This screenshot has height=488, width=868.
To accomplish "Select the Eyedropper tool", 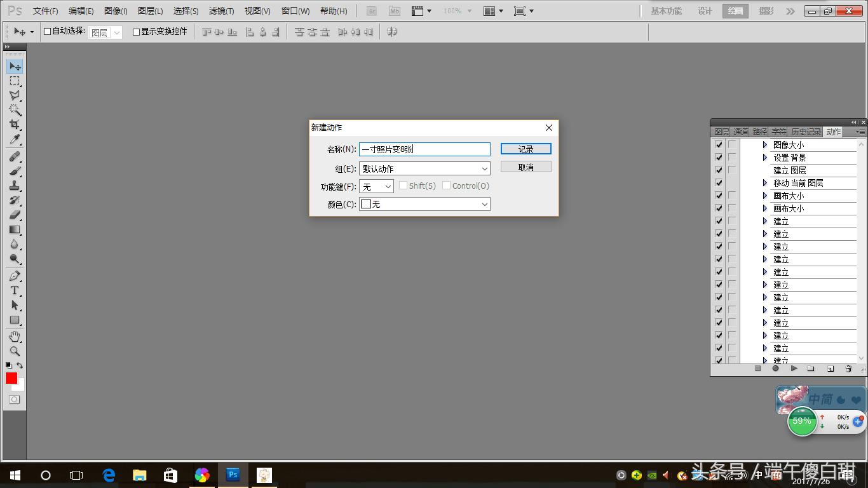I will [15, 140].
